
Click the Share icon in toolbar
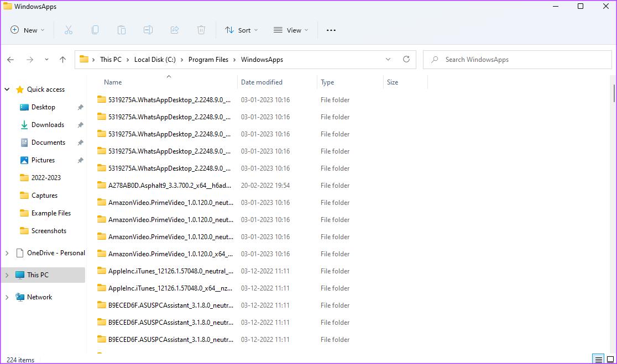tap(175, 30)
